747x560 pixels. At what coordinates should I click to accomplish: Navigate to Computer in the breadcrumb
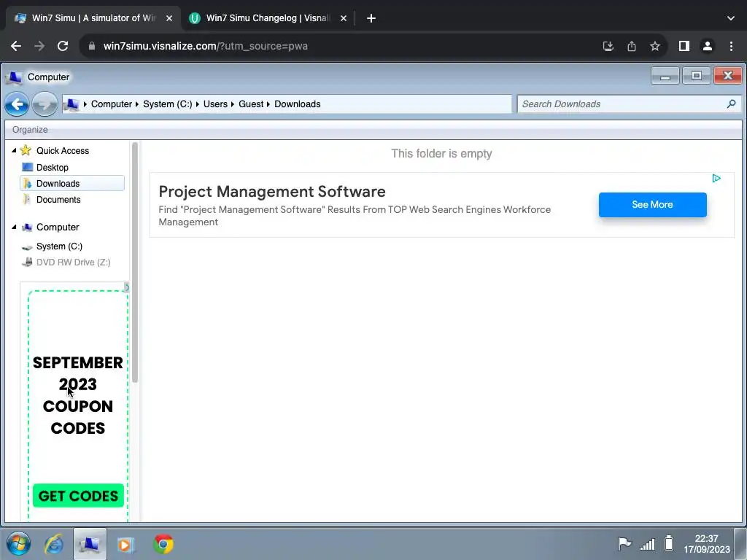coord(112,104)
